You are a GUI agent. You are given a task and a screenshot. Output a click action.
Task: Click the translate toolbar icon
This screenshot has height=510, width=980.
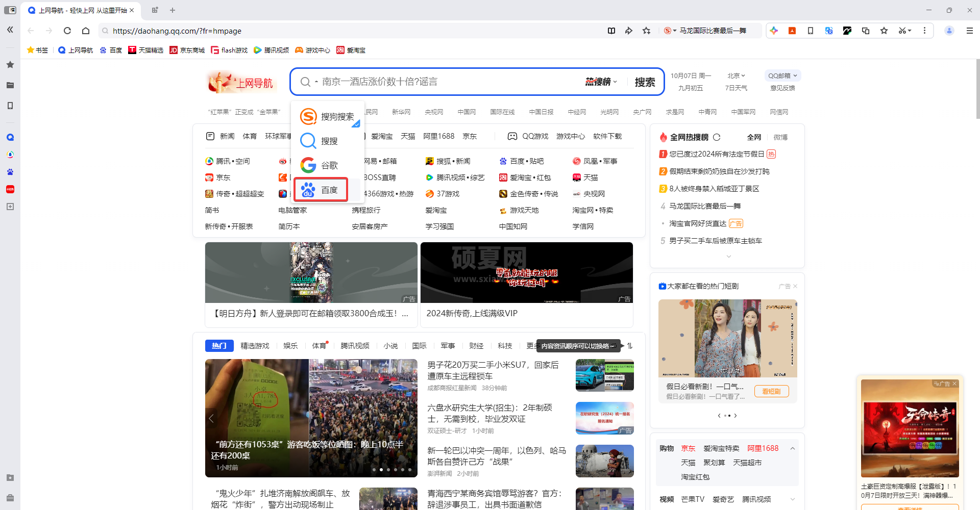point(829,31)
